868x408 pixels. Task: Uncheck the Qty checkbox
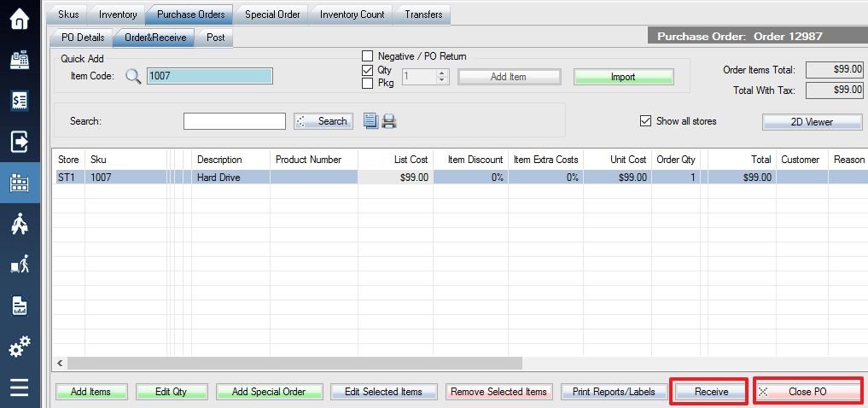[367, 70]
